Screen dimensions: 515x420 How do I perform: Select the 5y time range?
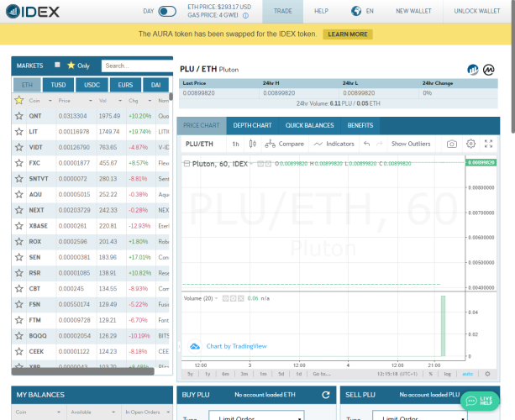(190, 374)
